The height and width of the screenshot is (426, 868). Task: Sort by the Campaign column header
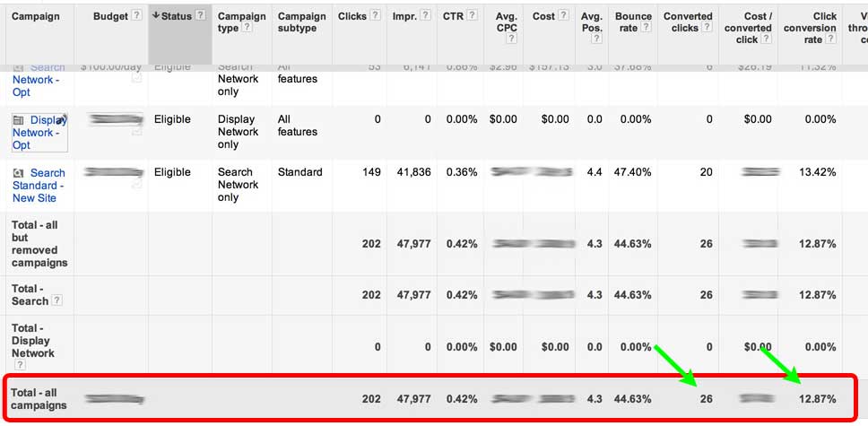click(x=36, y=16)
